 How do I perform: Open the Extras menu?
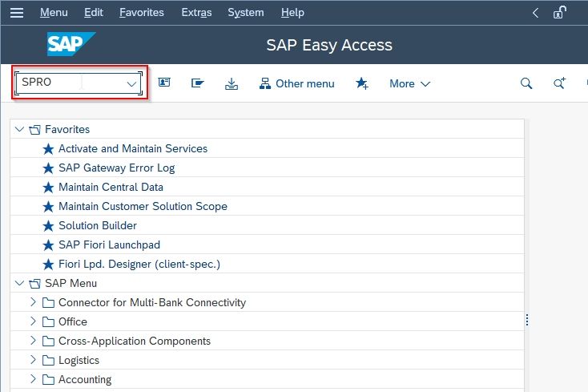(x=196, y=12)
